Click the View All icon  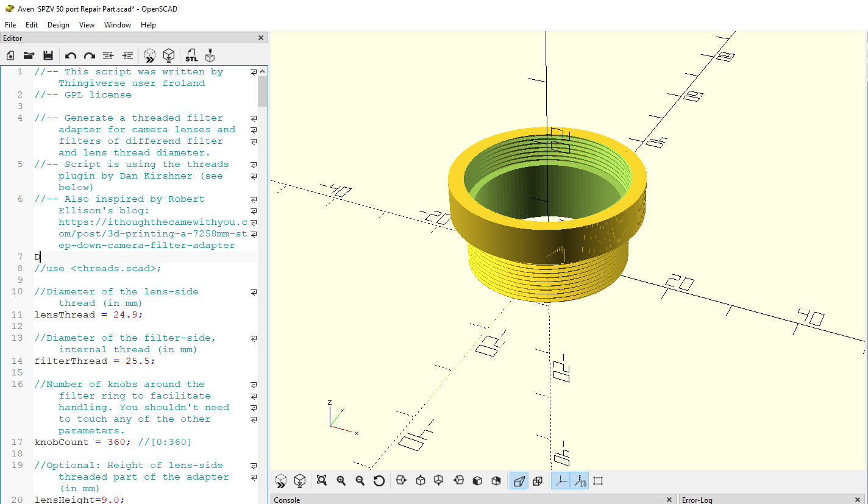click(322, 481)
